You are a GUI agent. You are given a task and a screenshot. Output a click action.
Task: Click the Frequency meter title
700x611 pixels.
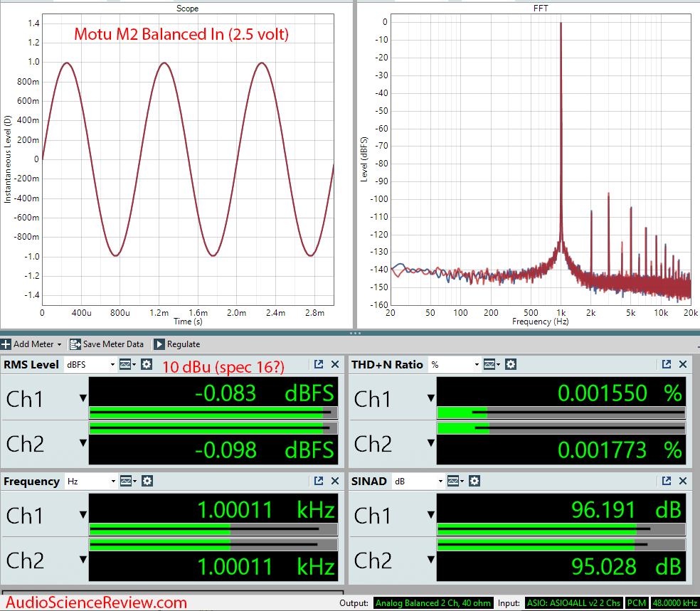(32, 481)
